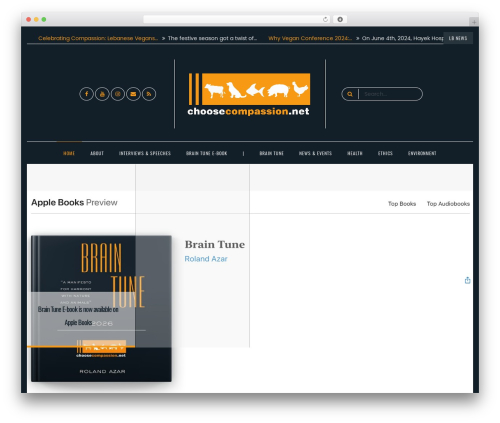Viewport: 500px width, 423px height.
Task: Click the browser extension icon next to address bar
Action: click(x=340, y=19)
